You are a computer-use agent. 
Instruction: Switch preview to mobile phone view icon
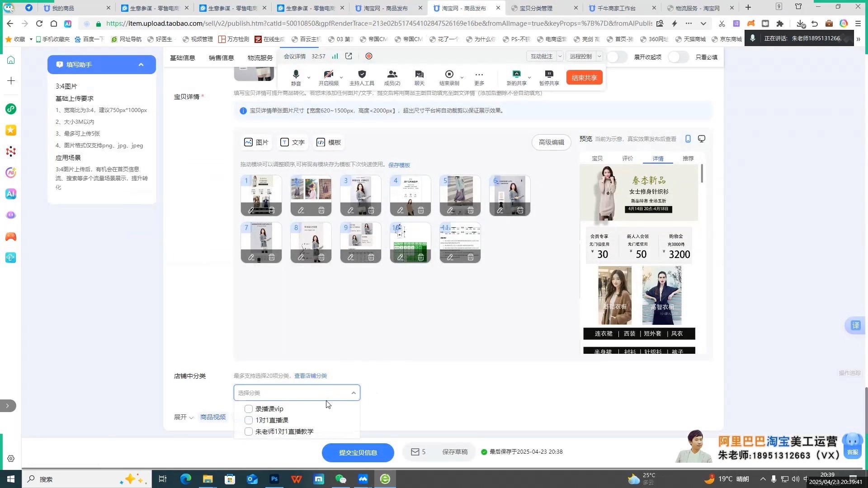(688, 139)
